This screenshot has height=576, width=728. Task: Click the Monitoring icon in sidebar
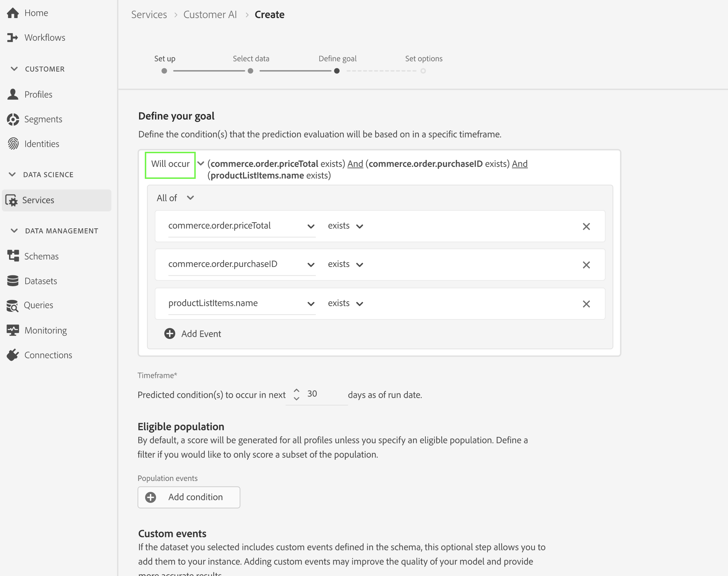tap(13, 330)
